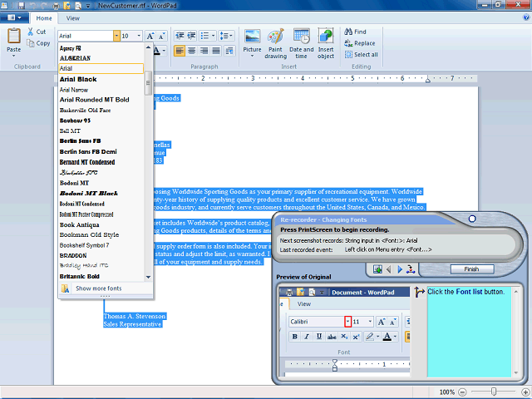Image resolution: width=532 pixels, height=399 pixels.
Task: Switch to the View tab
Action: coord(72,18)
